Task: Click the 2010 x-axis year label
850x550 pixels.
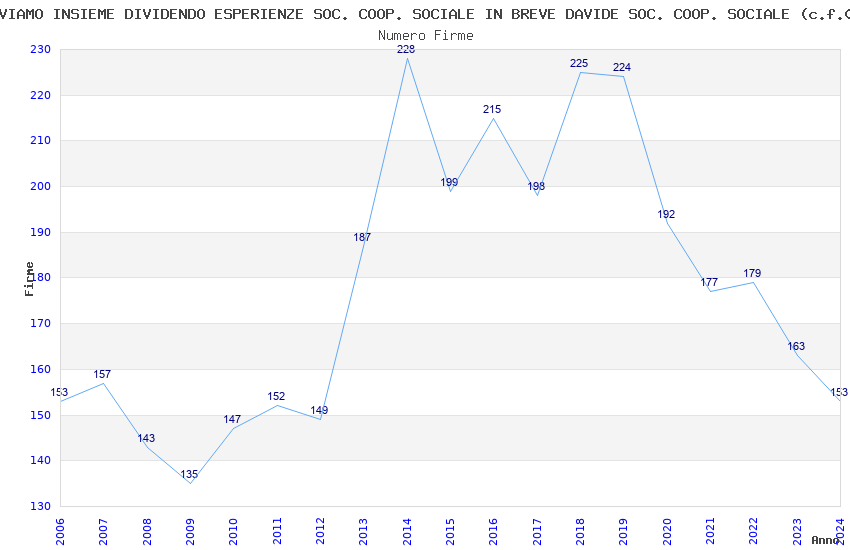Action: (233, 531)
